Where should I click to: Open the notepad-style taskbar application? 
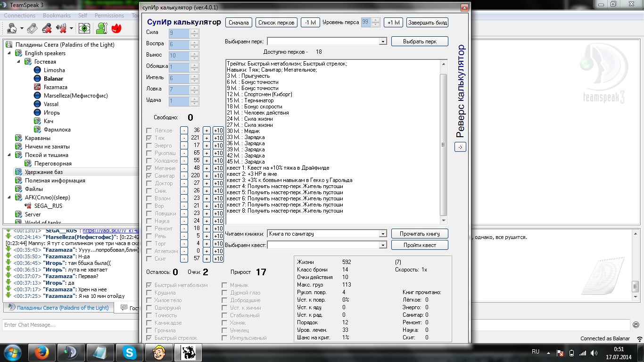(101, 352)
